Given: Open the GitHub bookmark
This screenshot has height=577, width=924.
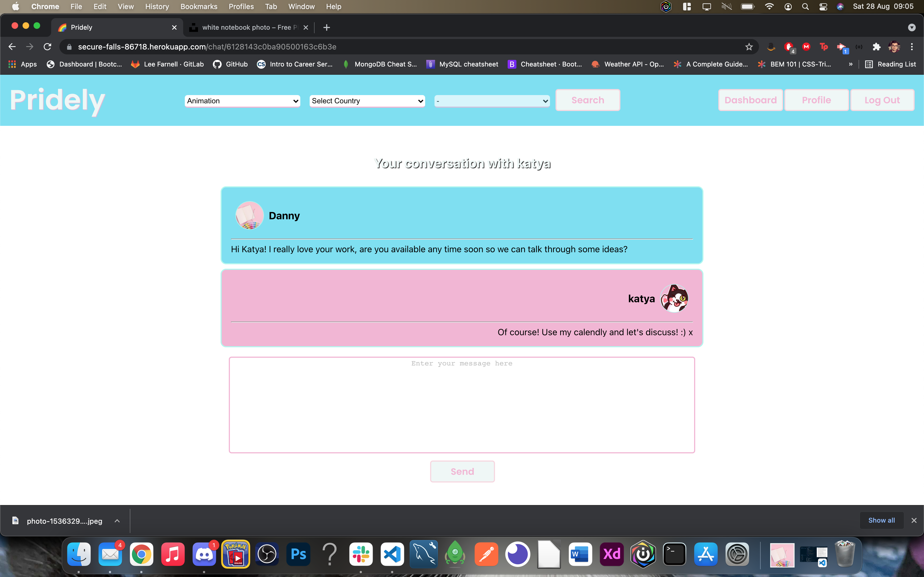Looking at the screenshot, I should pyautogui.click(x=231, y=64).
